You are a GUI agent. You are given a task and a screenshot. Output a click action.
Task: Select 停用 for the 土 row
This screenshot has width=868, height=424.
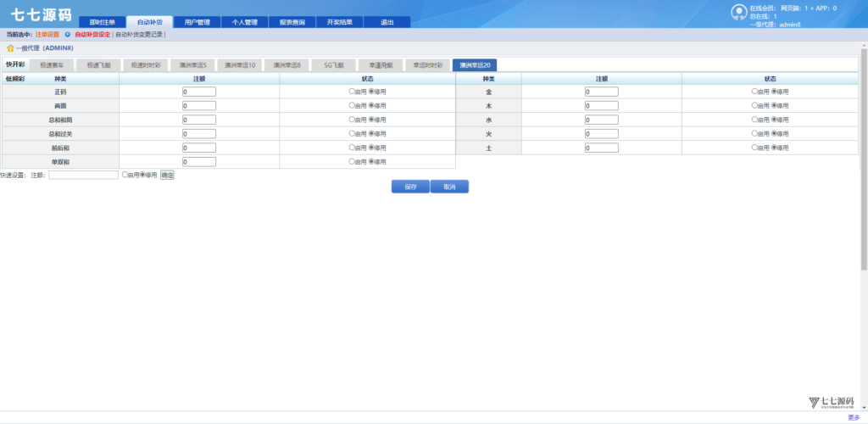[775, 148]
